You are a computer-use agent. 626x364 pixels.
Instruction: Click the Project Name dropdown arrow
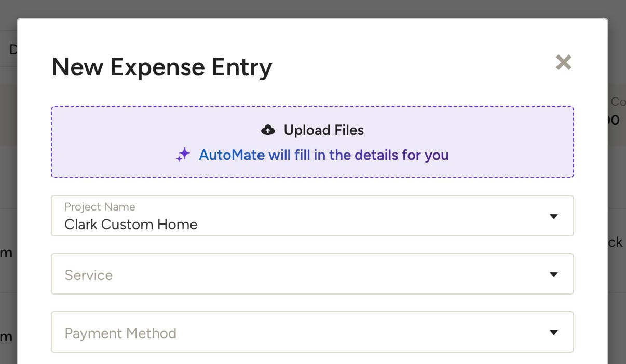(x=554, y=216)
